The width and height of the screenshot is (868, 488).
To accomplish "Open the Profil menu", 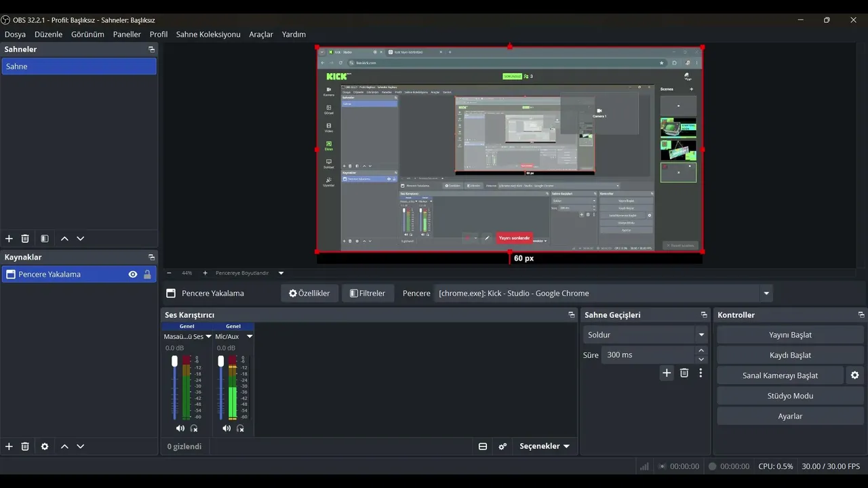I will click(x=159, y=35).
